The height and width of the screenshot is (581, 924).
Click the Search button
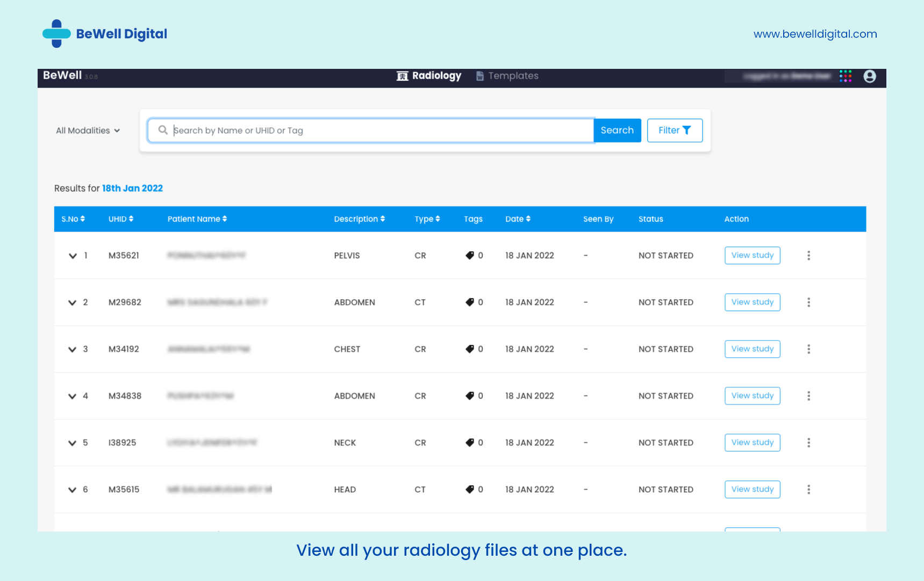tap(617, 130)
